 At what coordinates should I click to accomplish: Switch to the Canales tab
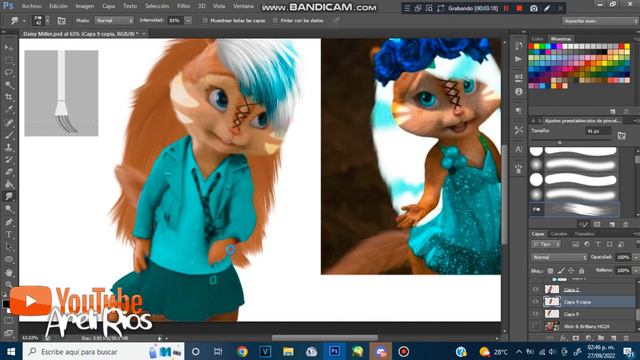click(559, 234)
